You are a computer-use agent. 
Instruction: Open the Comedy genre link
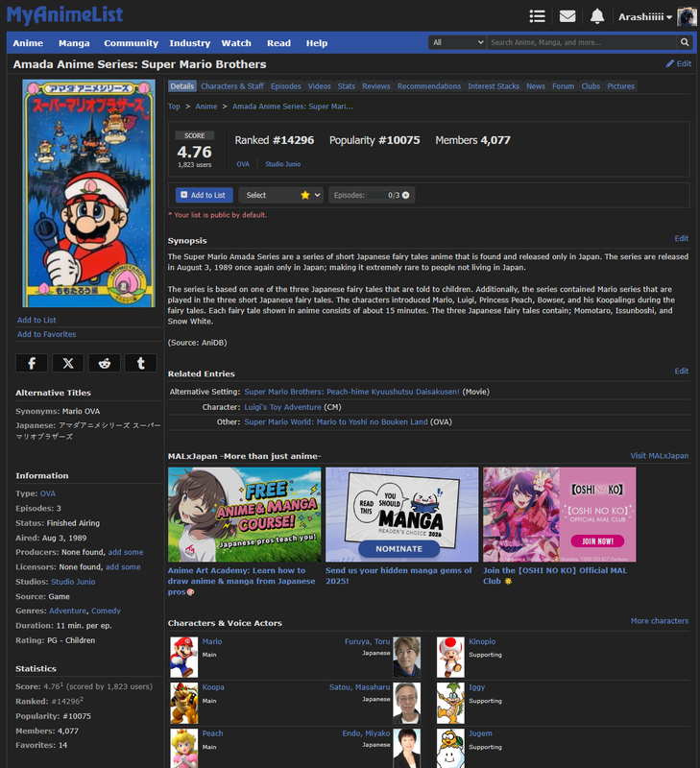tap(106, 611)
